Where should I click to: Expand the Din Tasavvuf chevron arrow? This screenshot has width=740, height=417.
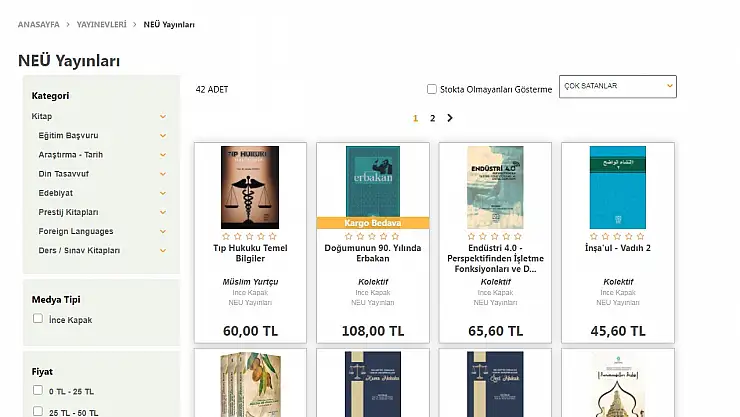(x=163, y=174)
